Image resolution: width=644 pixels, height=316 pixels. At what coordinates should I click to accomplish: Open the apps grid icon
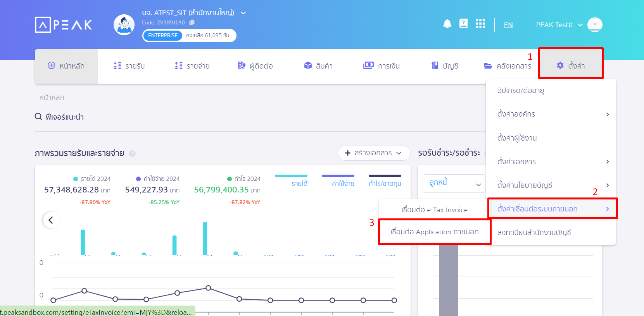(480, 24)
